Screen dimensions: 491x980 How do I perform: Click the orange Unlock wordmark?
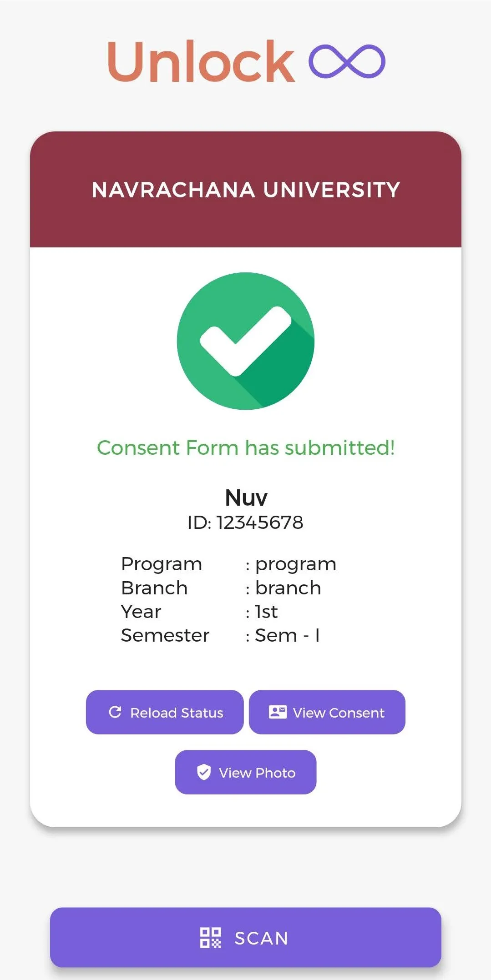(201, 61)
